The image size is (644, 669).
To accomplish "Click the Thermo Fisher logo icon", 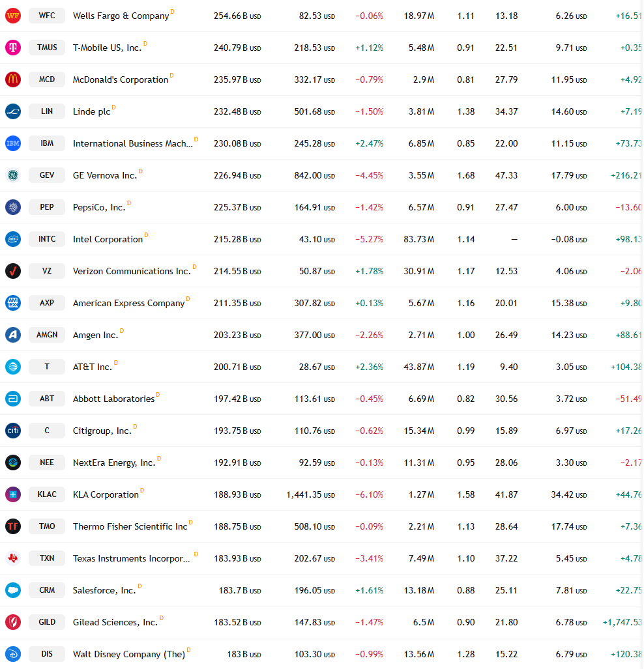I will tap(13, 526).
